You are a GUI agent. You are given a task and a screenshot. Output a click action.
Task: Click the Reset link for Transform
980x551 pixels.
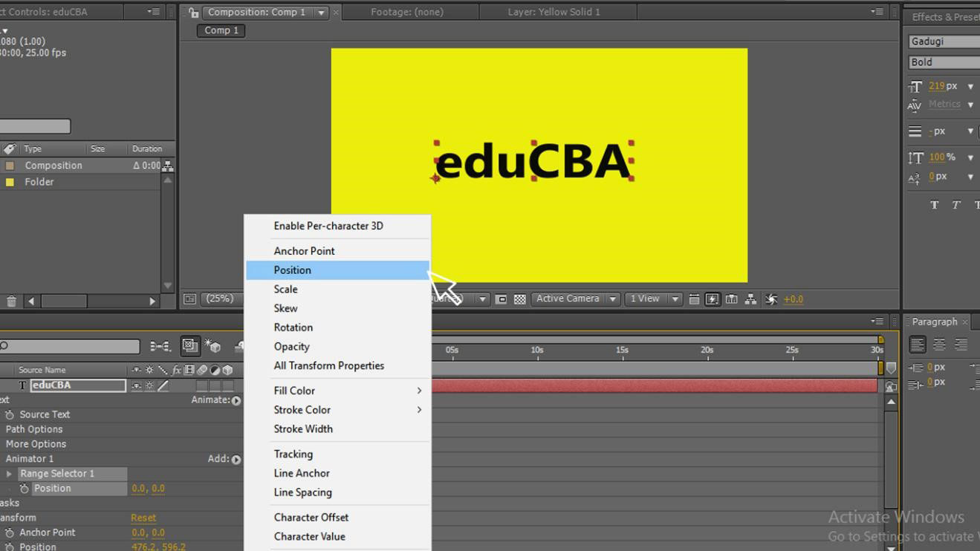pos(143,518)
